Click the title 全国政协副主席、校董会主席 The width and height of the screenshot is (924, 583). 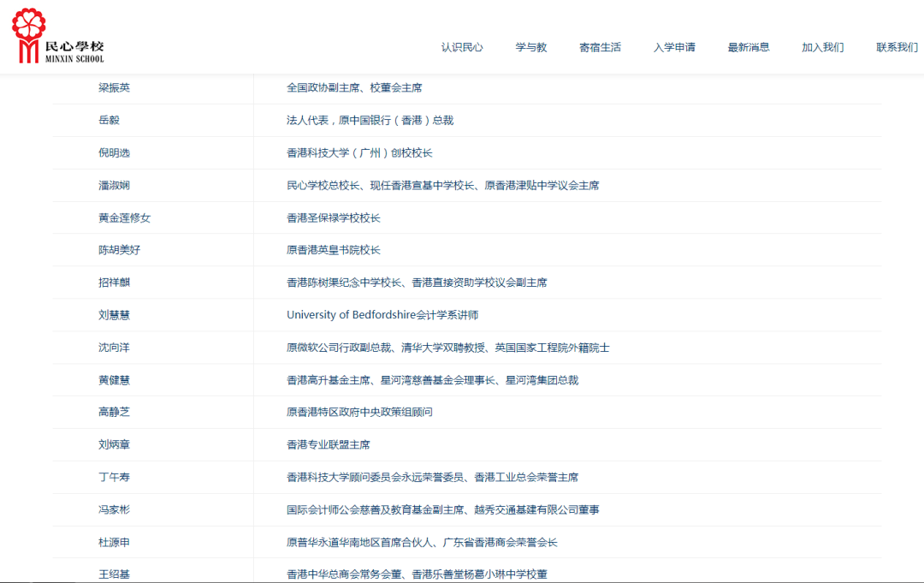tap(354, 88)
